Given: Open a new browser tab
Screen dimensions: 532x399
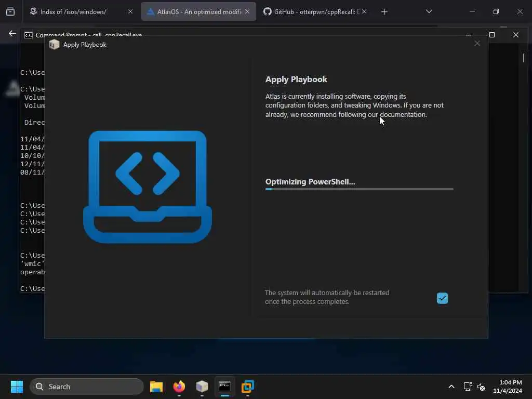Looking at the screenshot, I should click(384, 12).
